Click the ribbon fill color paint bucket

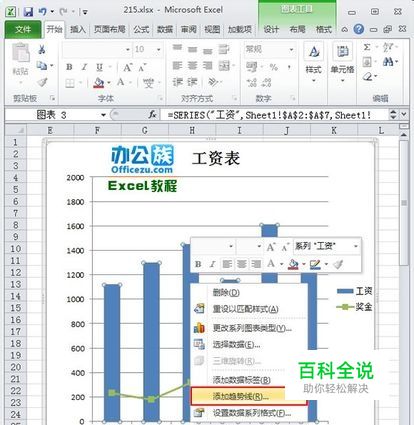99,82
